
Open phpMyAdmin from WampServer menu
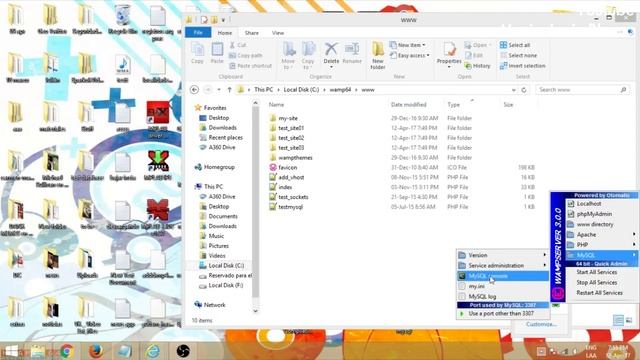coord(601,214)
